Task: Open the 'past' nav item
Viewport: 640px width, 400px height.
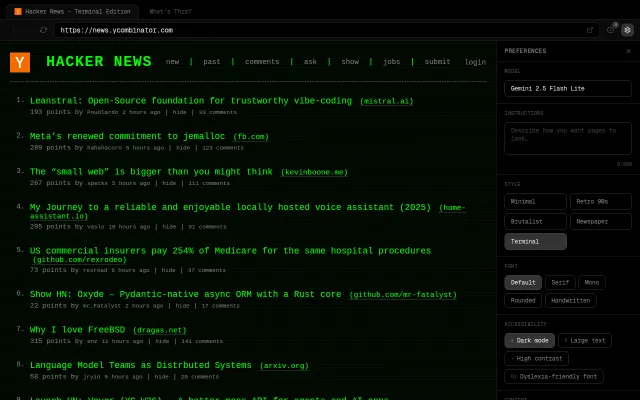Action: [x=211, y=62]
